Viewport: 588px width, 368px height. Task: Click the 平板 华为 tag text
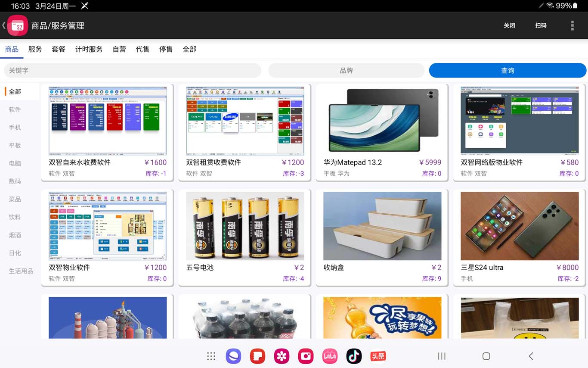coord(337,174)
